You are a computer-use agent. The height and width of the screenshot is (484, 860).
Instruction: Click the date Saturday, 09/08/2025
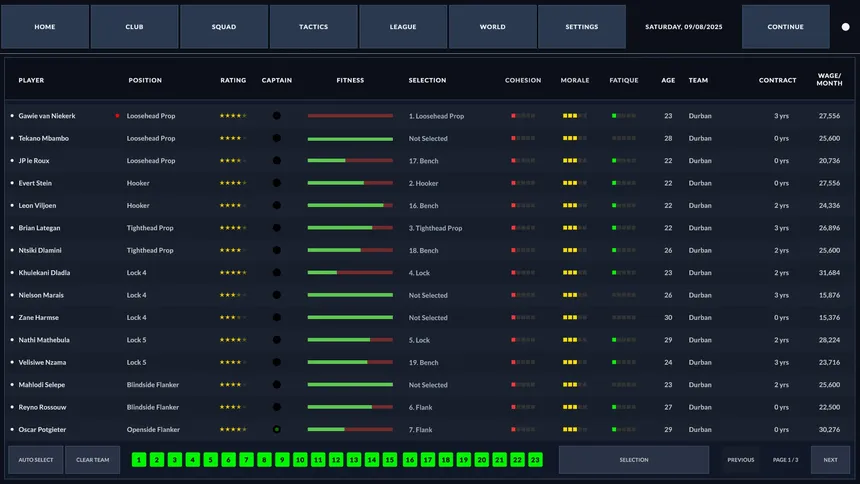(x=683, y=27)
